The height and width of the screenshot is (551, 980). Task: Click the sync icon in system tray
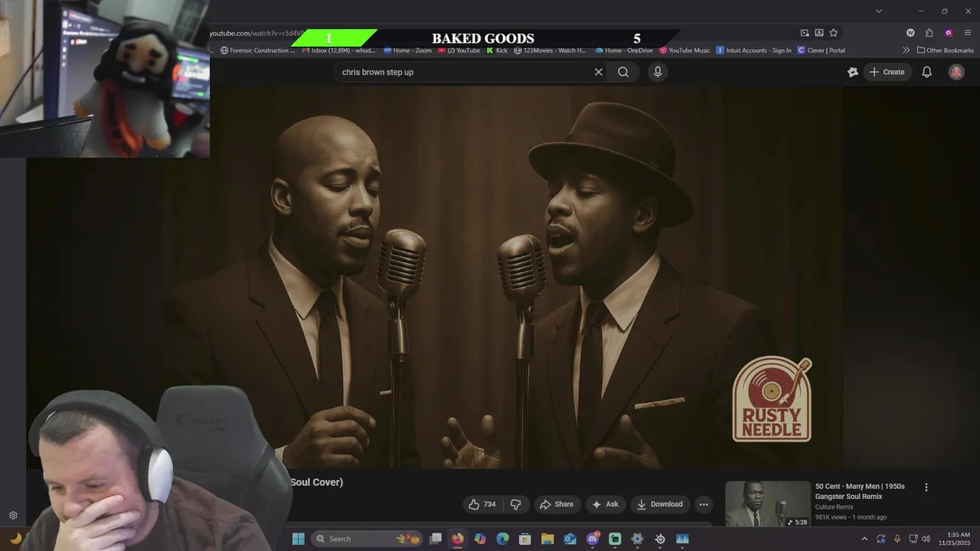(x=881, y=539)
